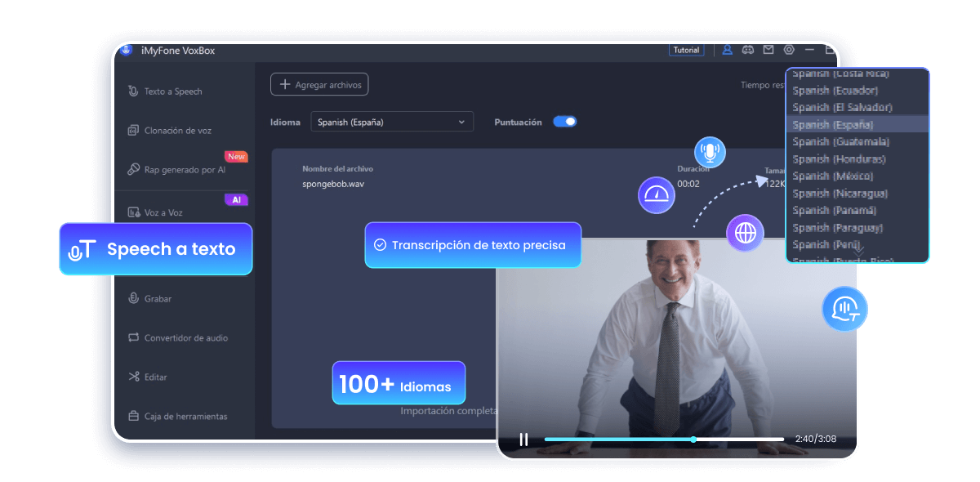Image resolution: width=980 pixels, height=482 pixels.
Task: Pause the video playback
Action: [x=523, y=440]
